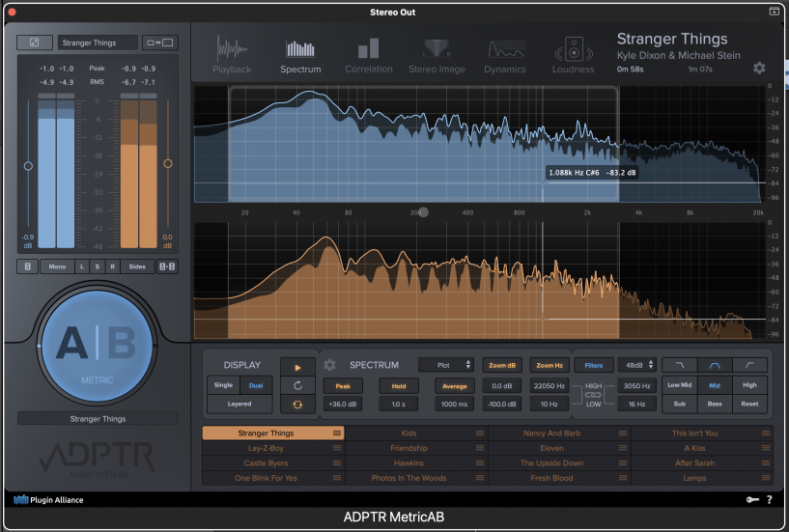Toggle the Filters button

coord(593,365)
